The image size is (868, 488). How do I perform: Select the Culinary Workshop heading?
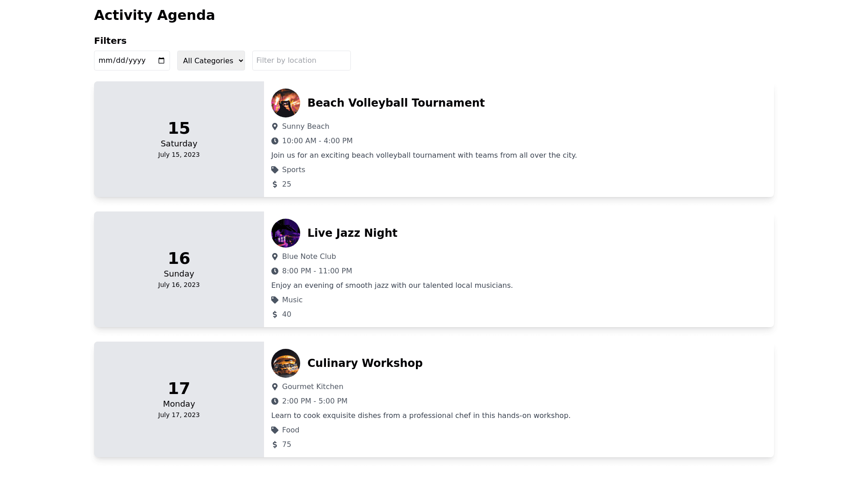[x=365, y=363]
